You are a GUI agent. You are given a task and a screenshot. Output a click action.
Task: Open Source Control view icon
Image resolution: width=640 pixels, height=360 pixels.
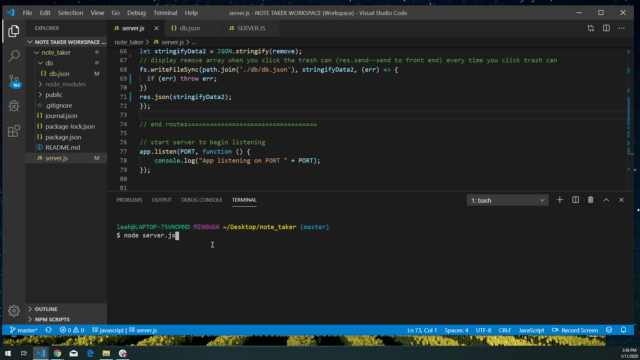coord(14,81)
